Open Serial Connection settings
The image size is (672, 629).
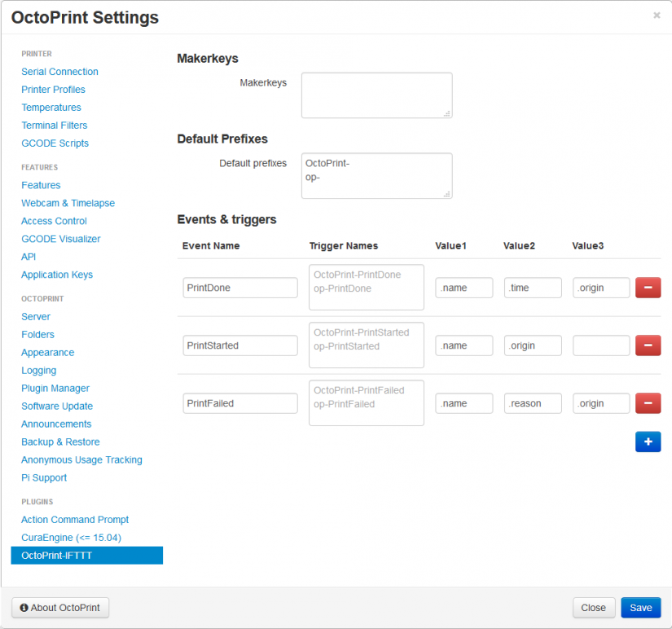tap(59, 72)
